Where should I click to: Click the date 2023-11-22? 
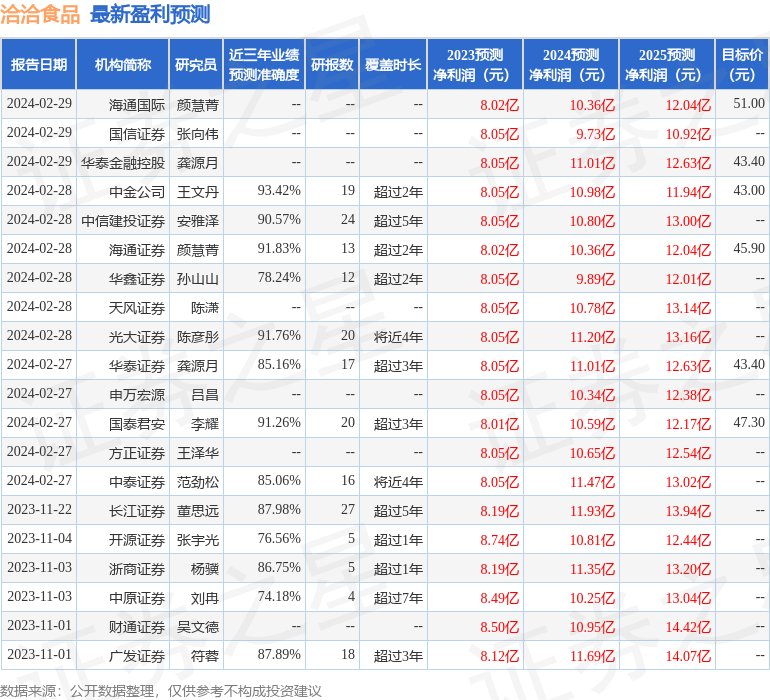(x=39, y=509)
